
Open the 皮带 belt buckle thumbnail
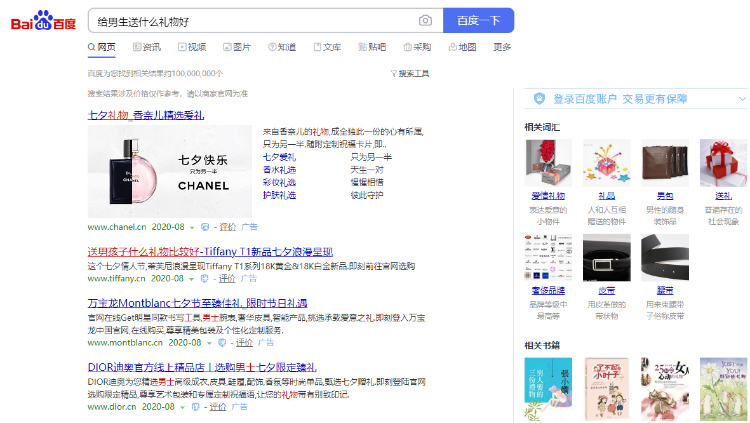[x=607, y=257]
